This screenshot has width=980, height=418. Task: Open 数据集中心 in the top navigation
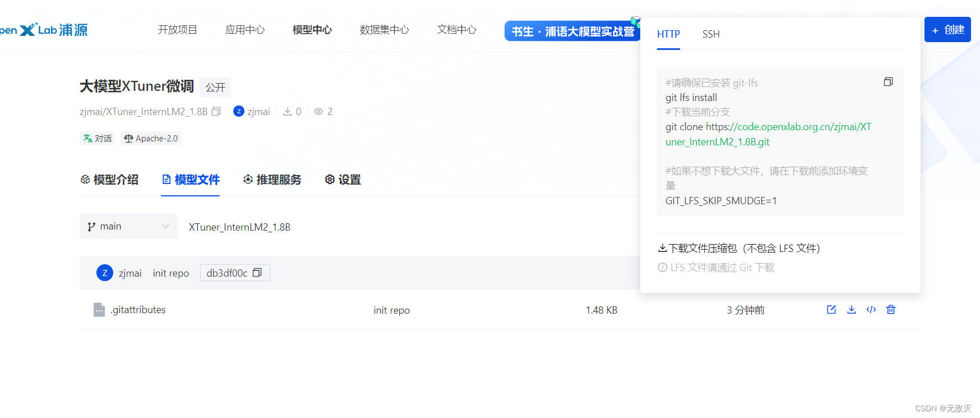click(385, 30)
